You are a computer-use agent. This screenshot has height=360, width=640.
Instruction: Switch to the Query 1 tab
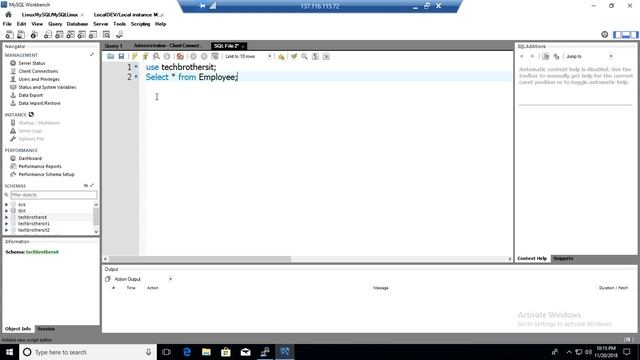point(113,46)
